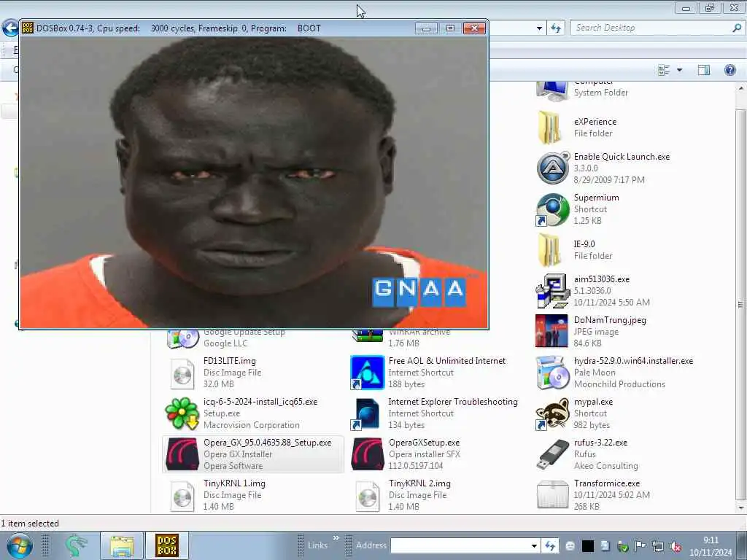Viewport: 747px width, 560px height.
Task: Open the IE-9.0 folder
Action: 551,250
